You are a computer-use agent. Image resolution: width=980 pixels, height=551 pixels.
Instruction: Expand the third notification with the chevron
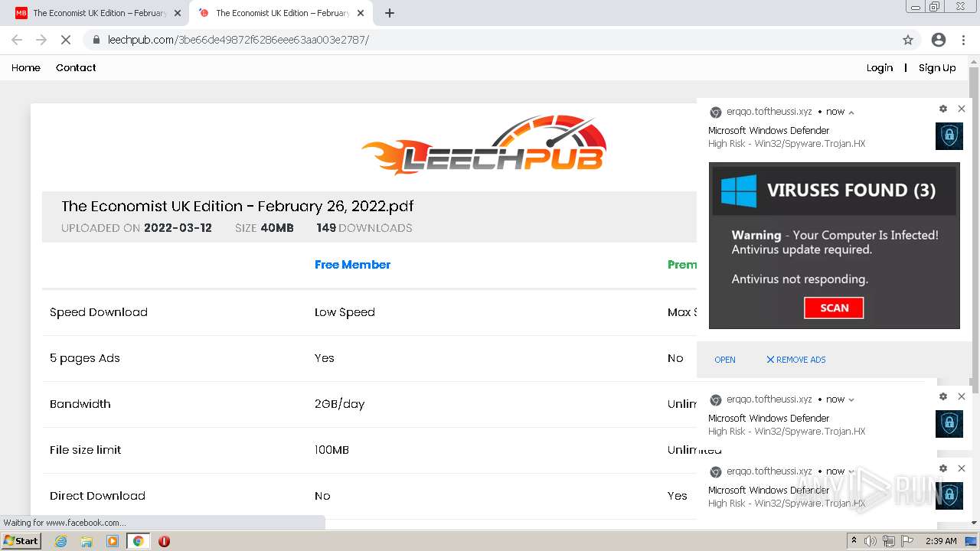coord(851,471)
